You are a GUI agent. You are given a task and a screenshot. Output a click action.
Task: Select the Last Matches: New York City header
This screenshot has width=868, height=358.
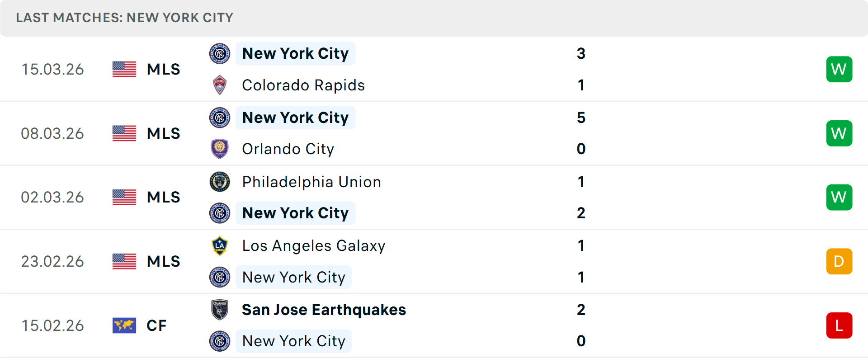[x=124, y=18]
